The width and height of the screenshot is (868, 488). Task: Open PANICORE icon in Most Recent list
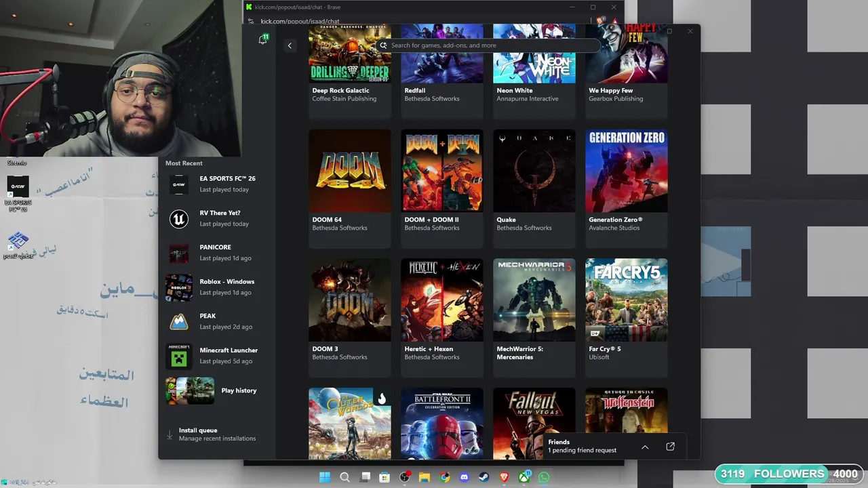tap(179, 253)
